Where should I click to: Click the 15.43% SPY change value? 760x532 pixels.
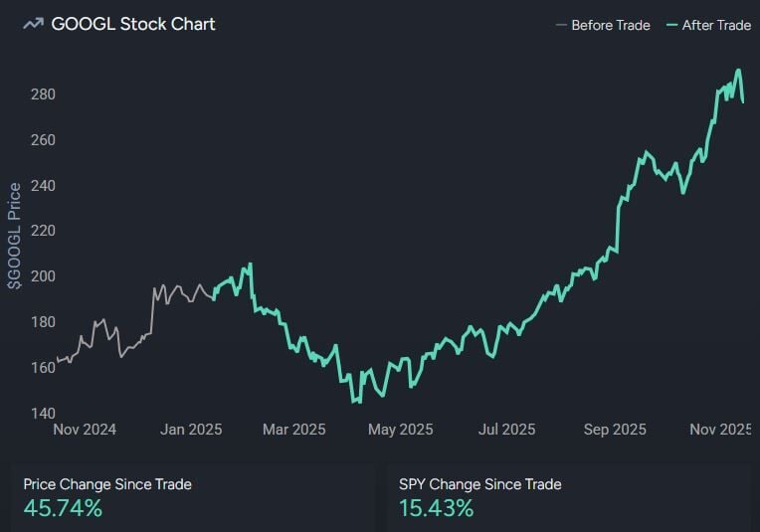(x=436, y=508)
